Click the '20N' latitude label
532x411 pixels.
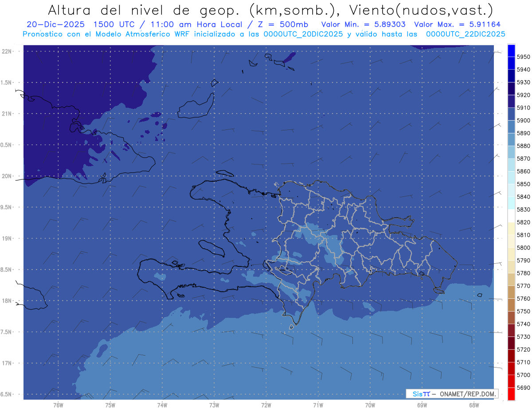tap(7, 176)
